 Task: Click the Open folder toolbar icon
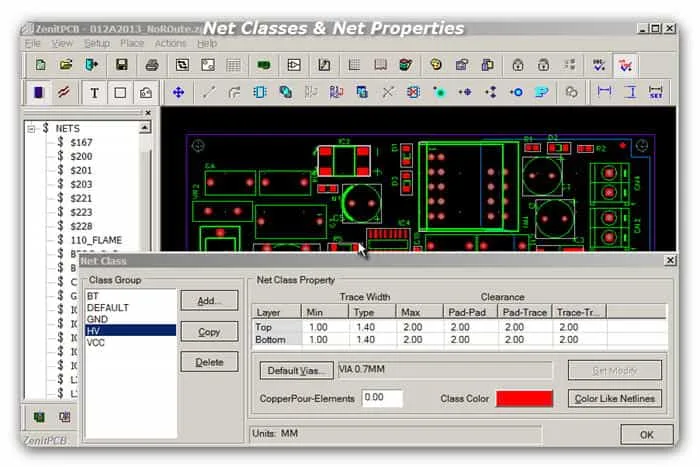click(66, 65)
